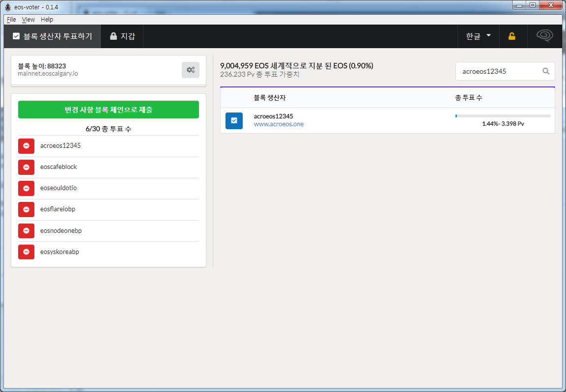Click 236.233 Pv 총 투표 가중치 text
The height and width of the screenshot is (392, 566).
(260, 74)
